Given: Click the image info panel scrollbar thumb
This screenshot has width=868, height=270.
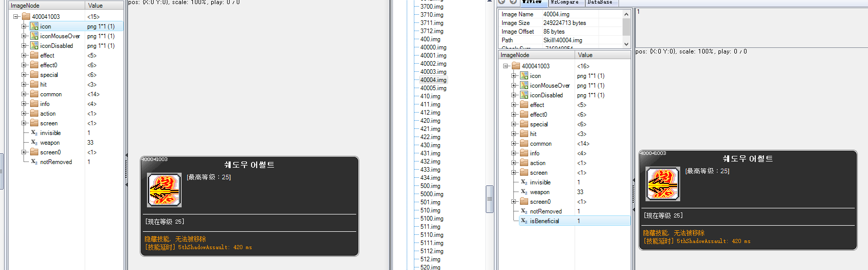Looking at the screenshot, I should pyautogui.click(x=626, y=26).
